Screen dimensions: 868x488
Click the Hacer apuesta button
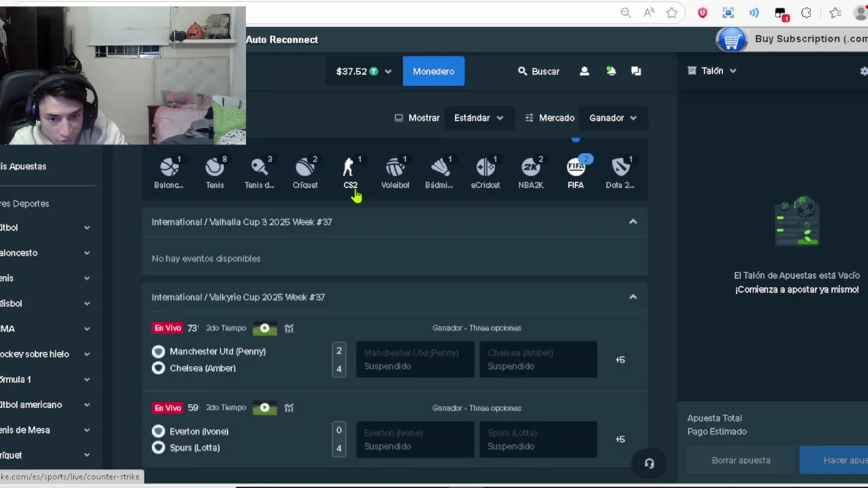click(x=834, y=460)
